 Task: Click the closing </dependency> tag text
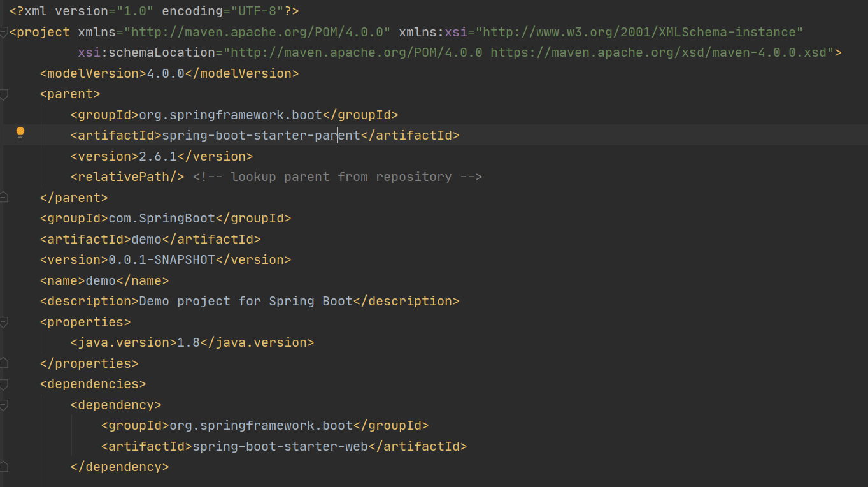tap(120, 467)
